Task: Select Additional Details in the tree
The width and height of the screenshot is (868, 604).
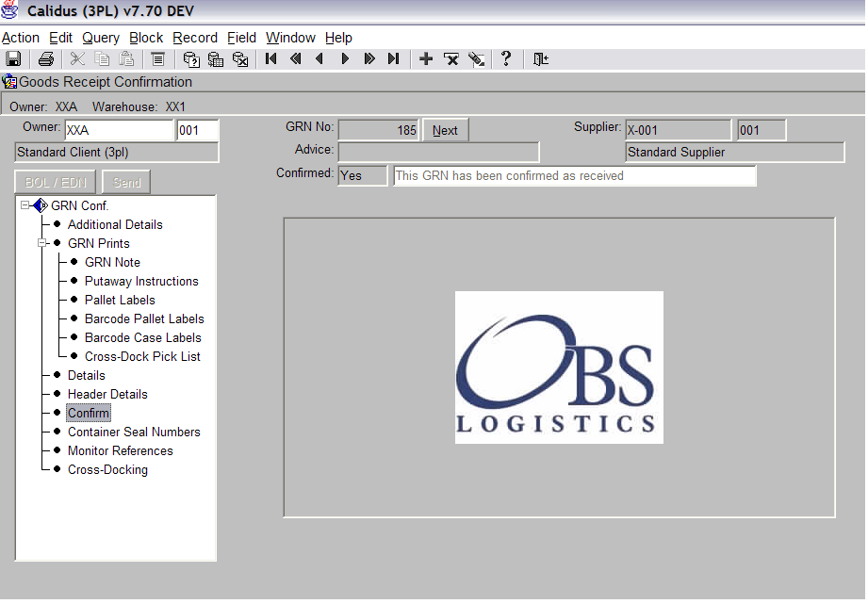Action: 115,225
